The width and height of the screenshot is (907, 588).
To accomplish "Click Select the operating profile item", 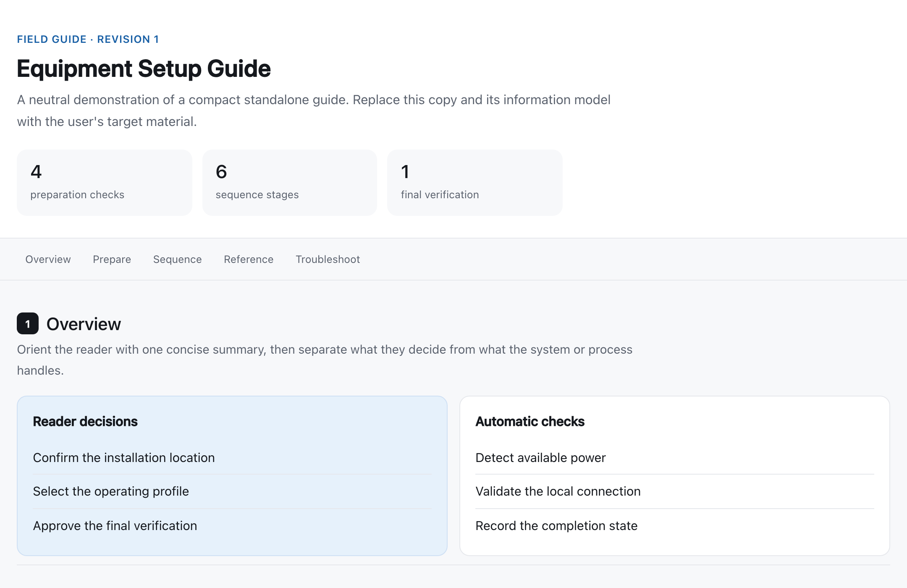I will 232,491.
